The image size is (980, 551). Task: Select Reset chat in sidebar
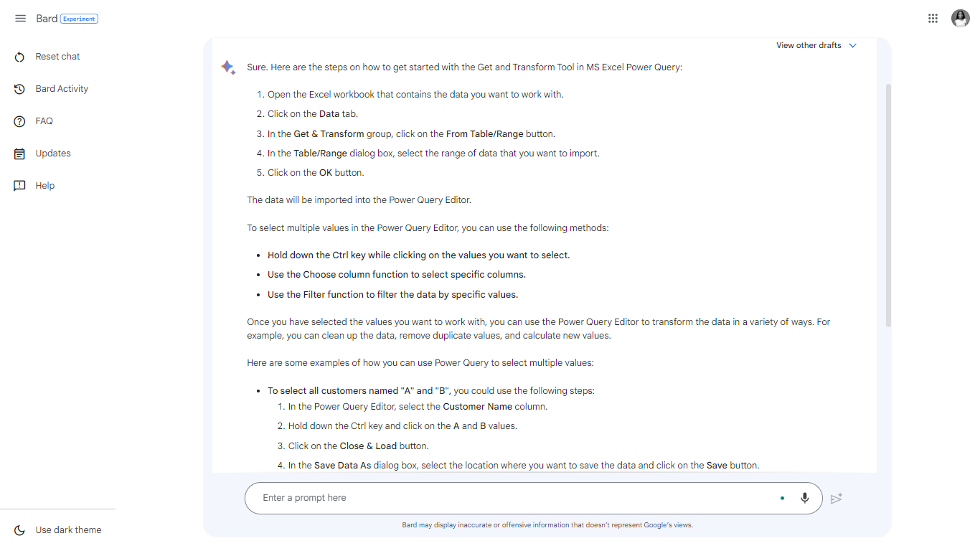point(57,57)
